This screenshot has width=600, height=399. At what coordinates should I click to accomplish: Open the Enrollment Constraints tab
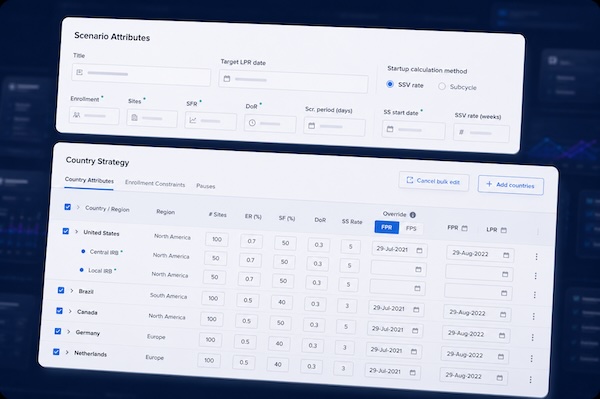point(155,184)
